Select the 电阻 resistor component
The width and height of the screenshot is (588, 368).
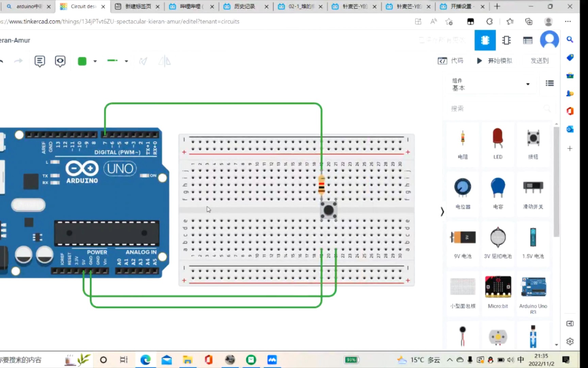pos(462,144)
